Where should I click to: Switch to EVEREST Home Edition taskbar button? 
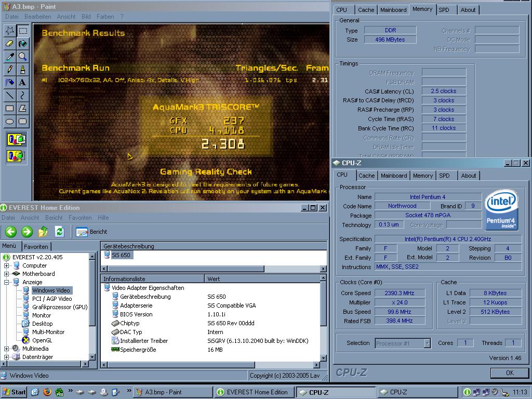click(254, 392)
